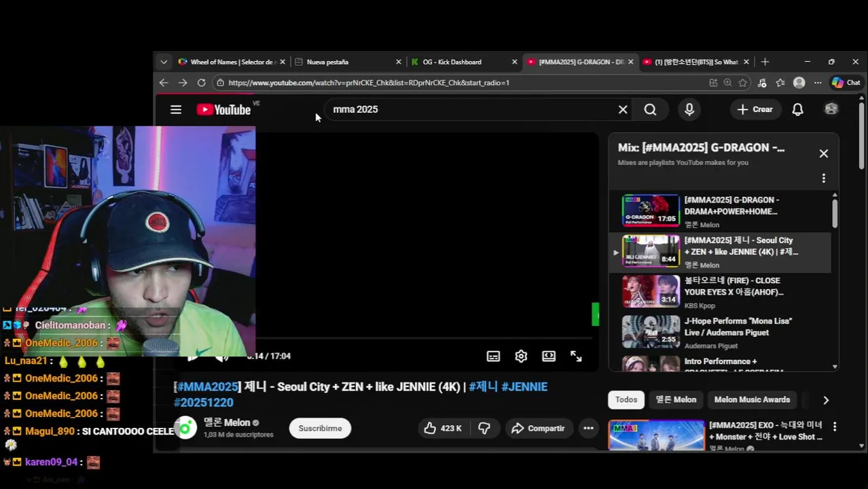868x489 pixels.
Task: Click the magnifier search button
Action: [650, 109]
